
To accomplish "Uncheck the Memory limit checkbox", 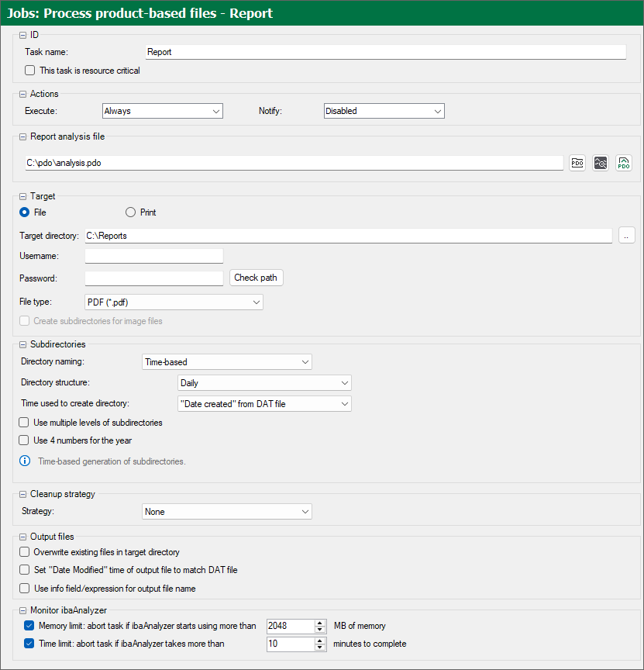I will (x=29, y=626).
